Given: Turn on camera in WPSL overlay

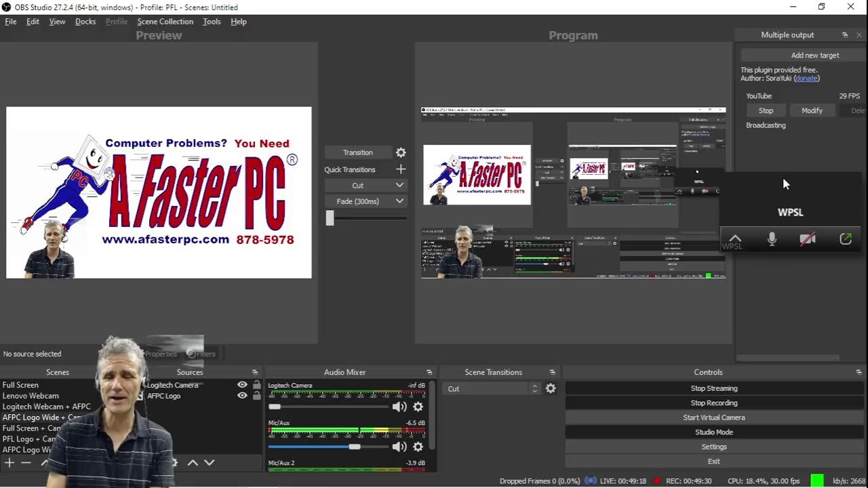Looking at the screenshot, I should pyautogui.click(x=808, y=239).
